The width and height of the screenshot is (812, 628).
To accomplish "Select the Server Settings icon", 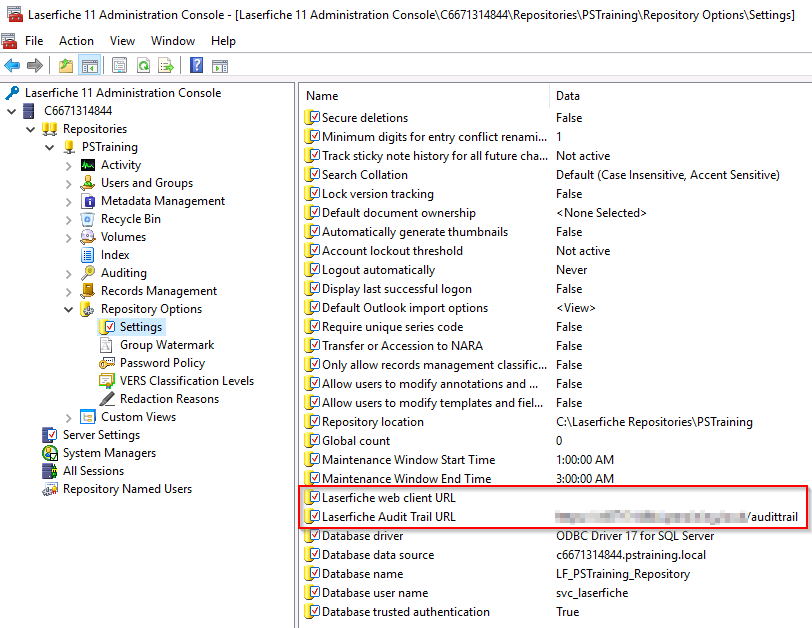I will 50,435.
